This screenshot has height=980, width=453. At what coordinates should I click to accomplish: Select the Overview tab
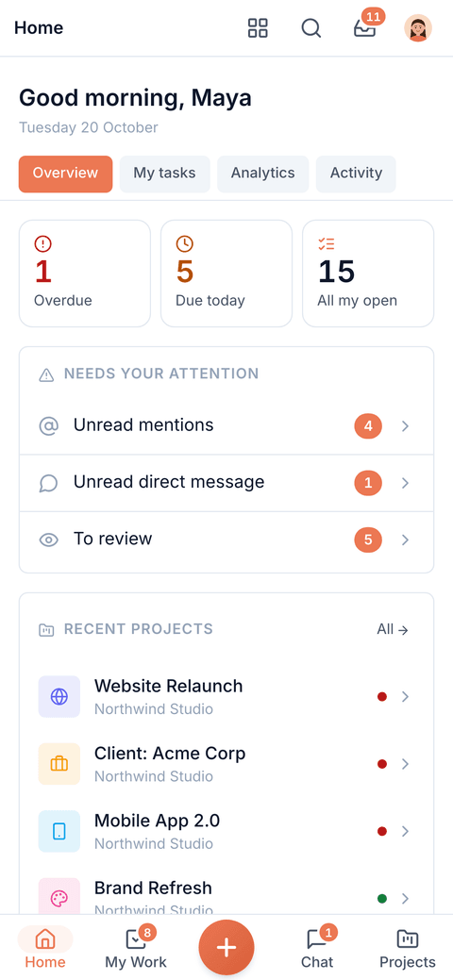(66, 174)
